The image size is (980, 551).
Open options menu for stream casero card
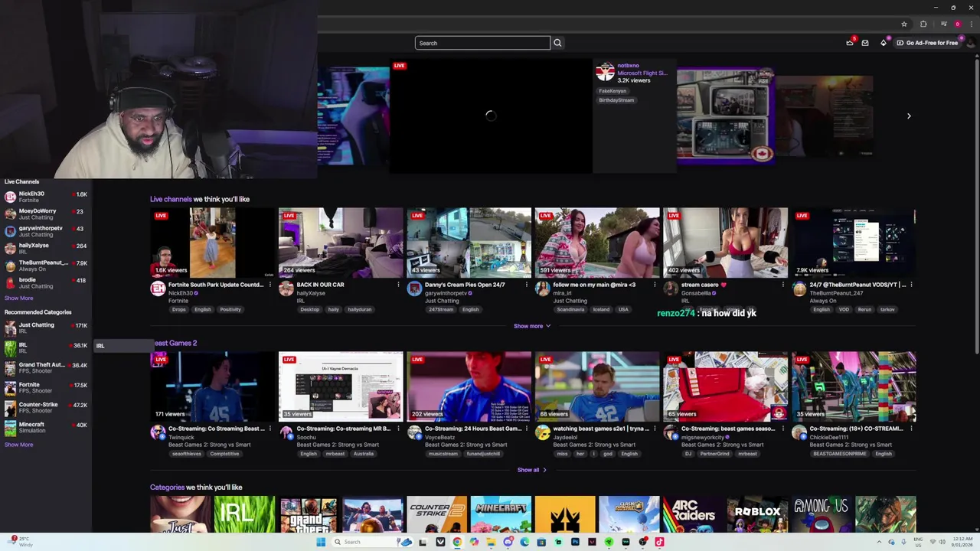[x=782, y=285]
